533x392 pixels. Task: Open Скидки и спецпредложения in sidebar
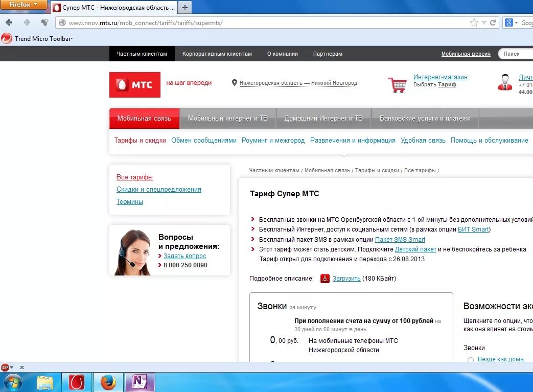159,190
